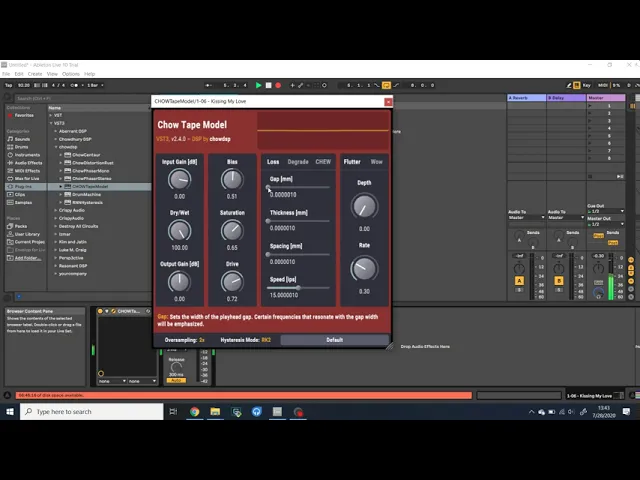640x480 pixels.
Task: Select Max for Live category
Action: coord(23,179)
